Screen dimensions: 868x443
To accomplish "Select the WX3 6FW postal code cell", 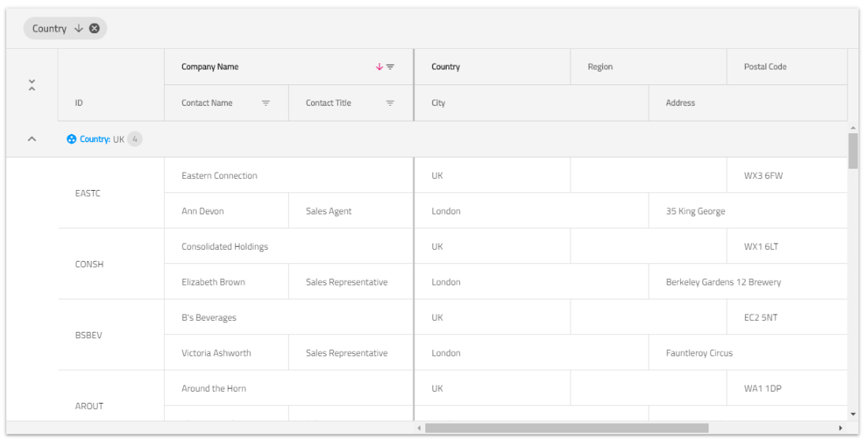I will point(787,175).
